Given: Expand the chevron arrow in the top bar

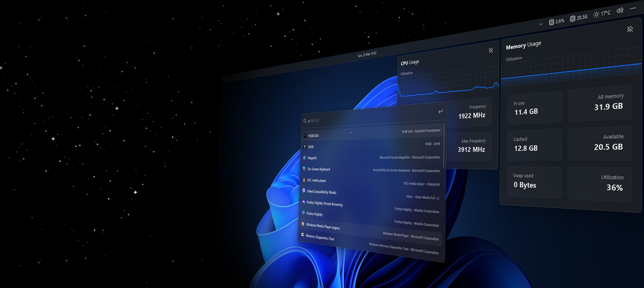Looking at the screenshot, I should [x=541, y=24].
